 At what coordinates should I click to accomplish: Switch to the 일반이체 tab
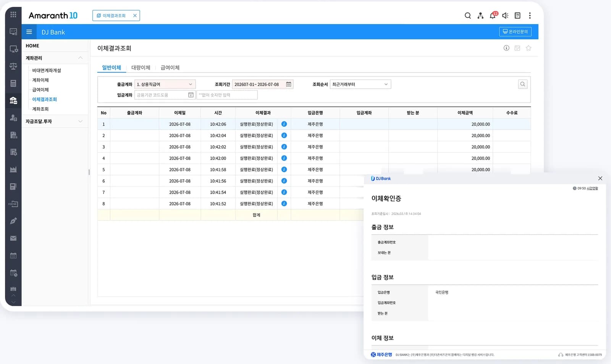point(112,68)
